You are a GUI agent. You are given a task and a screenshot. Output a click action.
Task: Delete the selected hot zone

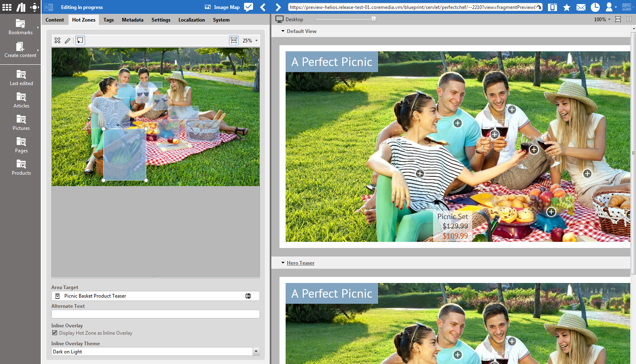coord(57,40)
